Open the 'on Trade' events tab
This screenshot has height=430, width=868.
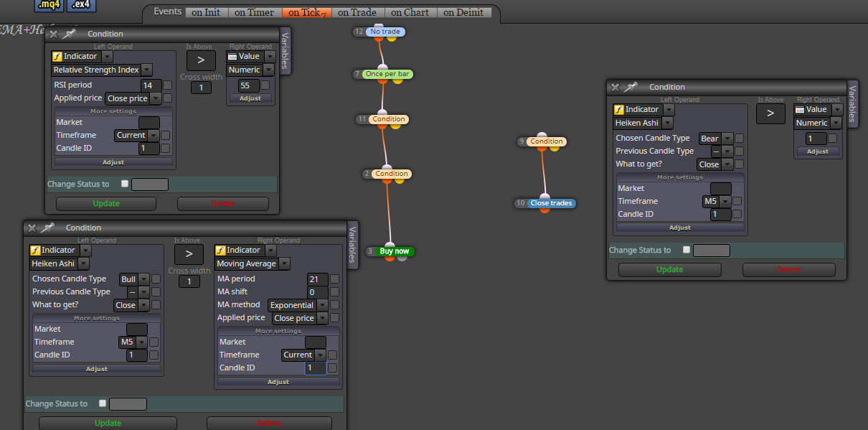(x=357, y=12)
